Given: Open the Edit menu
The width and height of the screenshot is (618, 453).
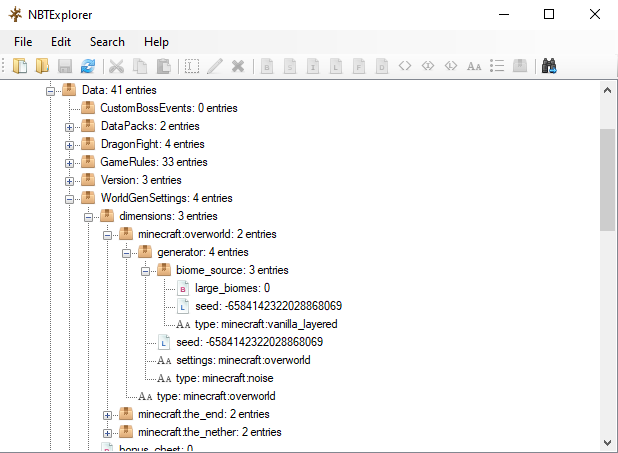Looking at the screenshot, I should [61, 42].
